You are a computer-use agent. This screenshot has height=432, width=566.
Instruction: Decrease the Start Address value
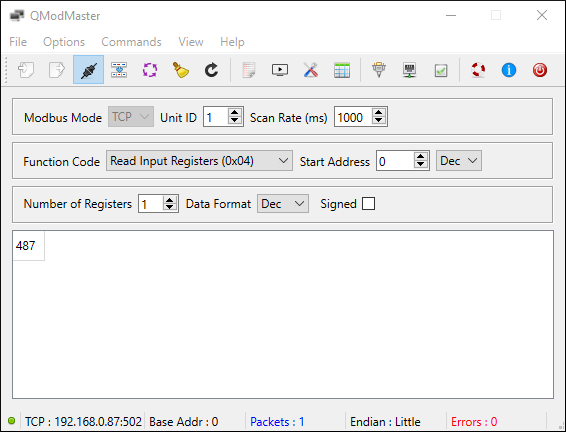click(x=421, y=165)
